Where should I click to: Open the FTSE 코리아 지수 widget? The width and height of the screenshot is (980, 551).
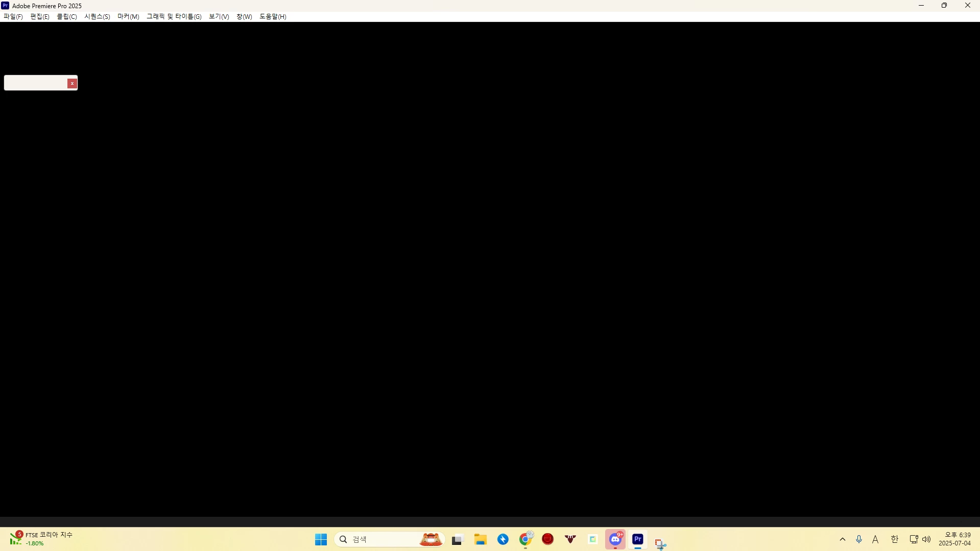point(41,539)
